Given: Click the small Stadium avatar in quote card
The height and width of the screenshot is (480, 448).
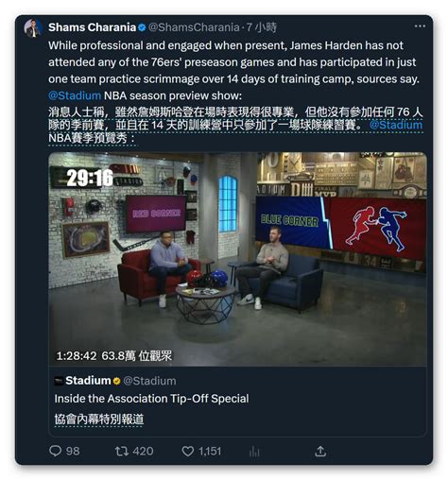Looking at the screenshot, I should pyautogui.click(x=59, y=381).
